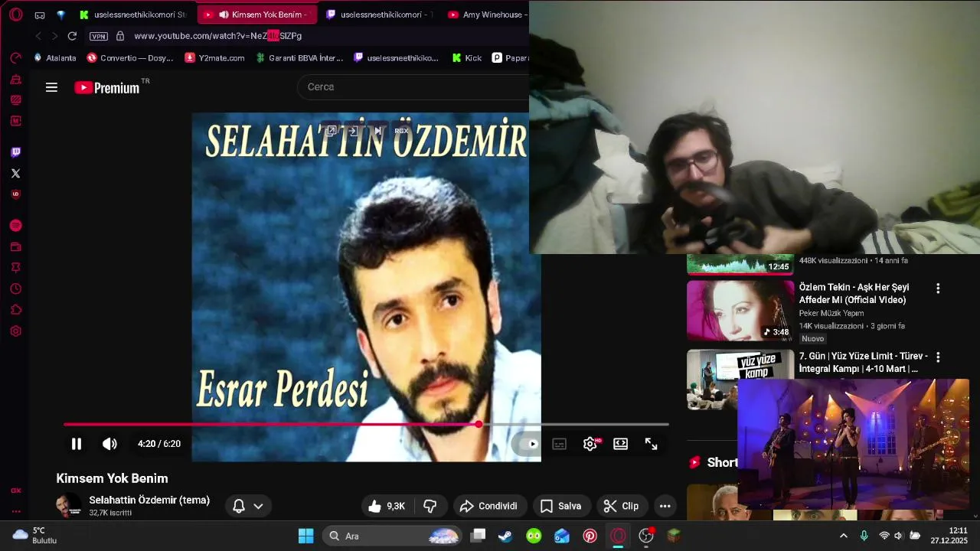Open Opera sidebar extensions cube icon
The height and width of the screenshot is (551, 980).
tap(15, 310)
